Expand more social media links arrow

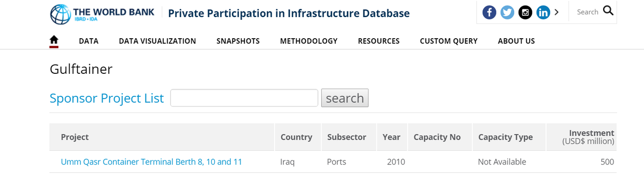point(557,12)
